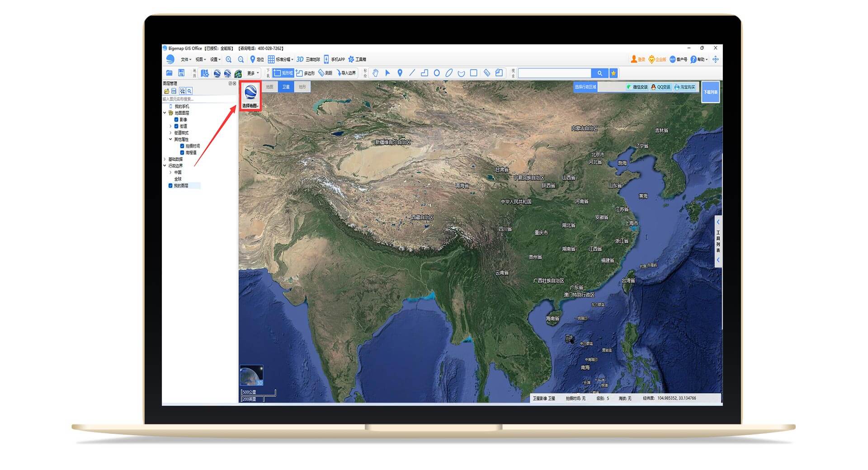Image resolution: width=868 pixels, height=470 pixels.
Task: Activate the 测距 measure distance tool
Action: click(x=325, y=73)
